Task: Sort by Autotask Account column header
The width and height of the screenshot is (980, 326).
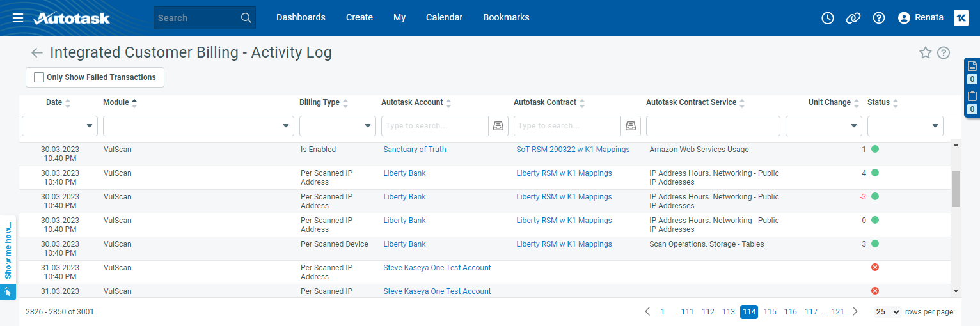Action: [x=416, y=102]
